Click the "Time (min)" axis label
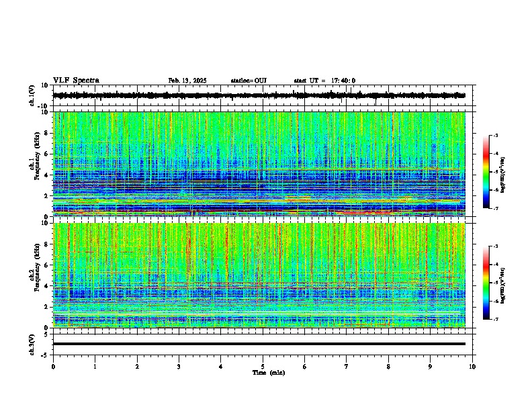Image resolution: width=532 pixels, height=411 pixels. click(x=269, y=373)
